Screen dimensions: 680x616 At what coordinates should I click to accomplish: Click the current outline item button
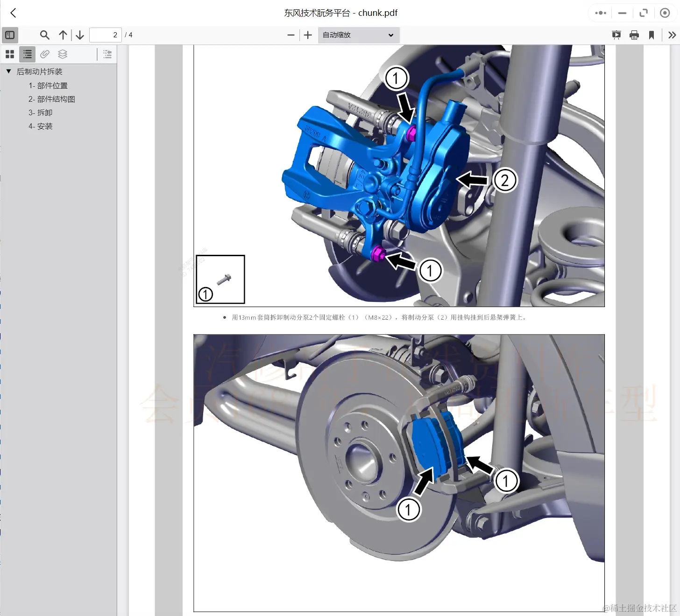(107, 54)
